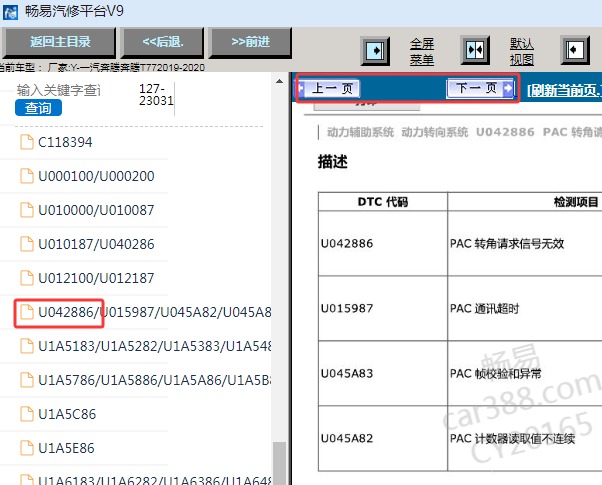Open the U010000/U010087 entry
Screen dimensions: 602x485
(96, 210)
